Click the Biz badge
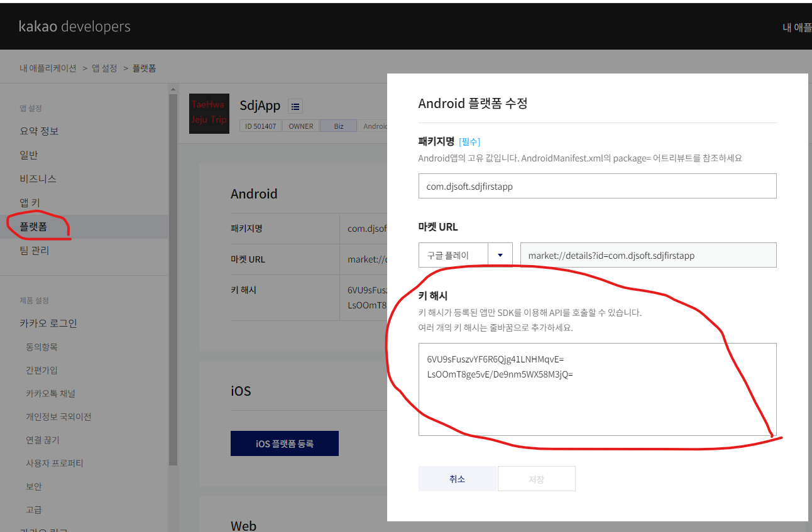The height and width of the screenshot is (532, 812). pos(339,126)
